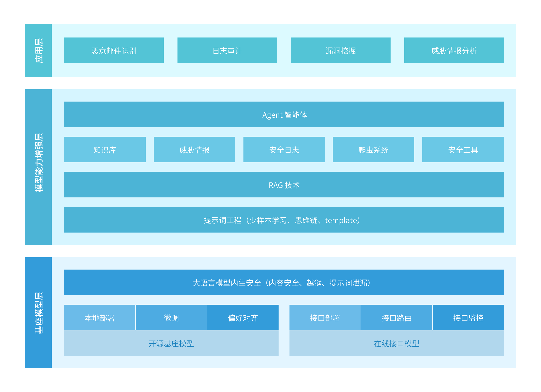Select the 威胁情报分析 block
Viewport: 541px width, 392px height.
click(x=454, y=50)
